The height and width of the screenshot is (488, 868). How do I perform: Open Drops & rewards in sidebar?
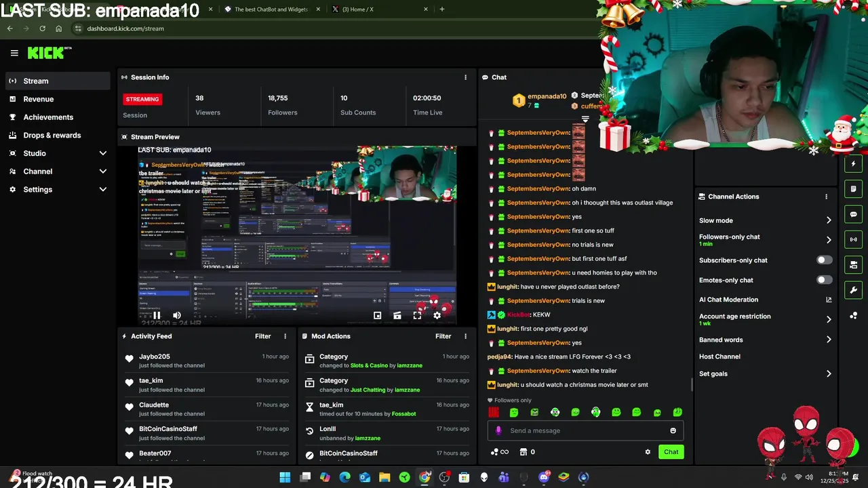point(57,135)
